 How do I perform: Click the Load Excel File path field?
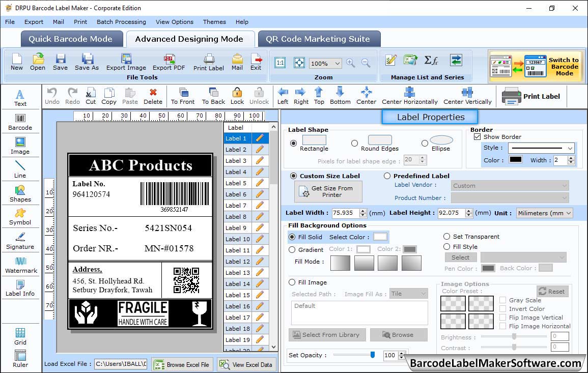click(120, 364)
